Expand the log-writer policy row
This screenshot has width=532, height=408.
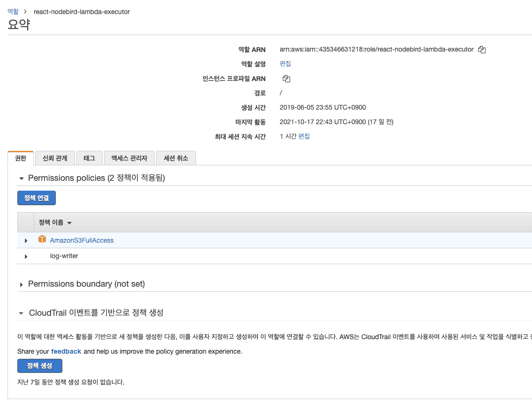tap(26, 257)
